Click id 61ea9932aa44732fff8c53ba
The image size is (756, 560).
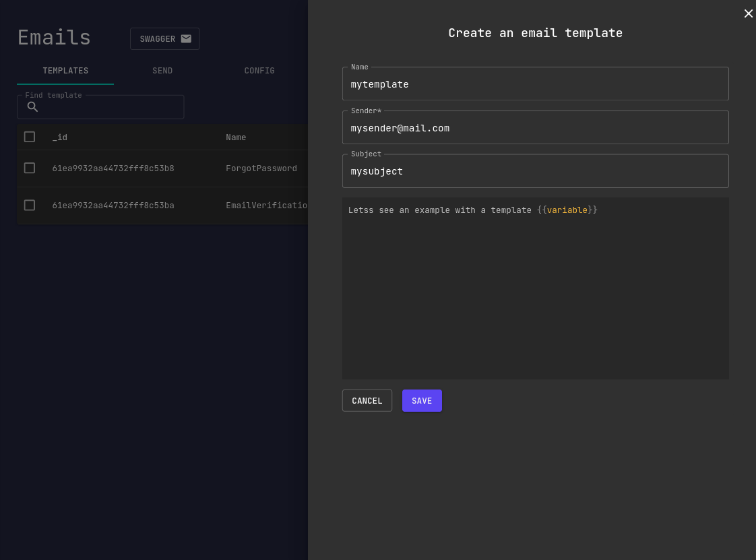tap(113, 206)
